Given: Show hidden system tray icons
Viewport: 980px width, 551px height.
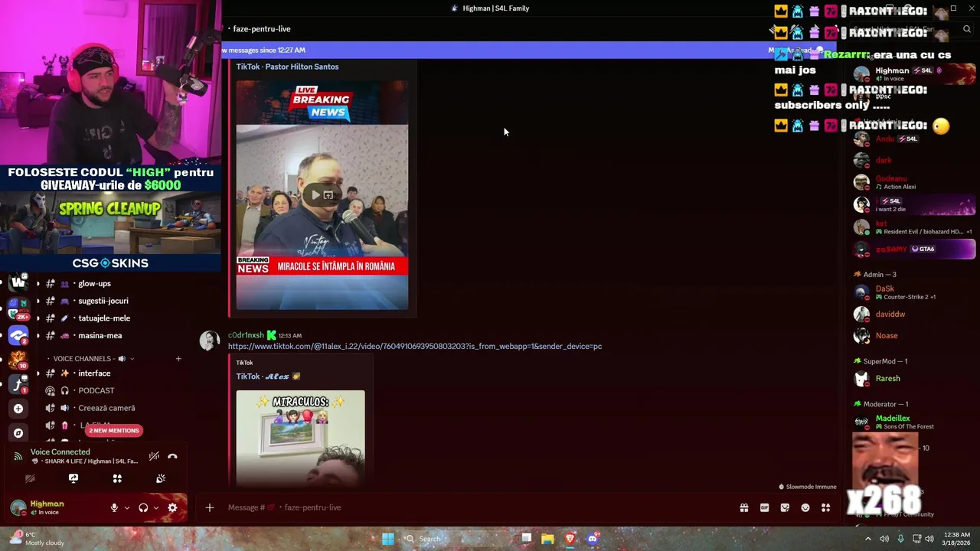Looking at the screenshot, I should (x=867, y=539).
